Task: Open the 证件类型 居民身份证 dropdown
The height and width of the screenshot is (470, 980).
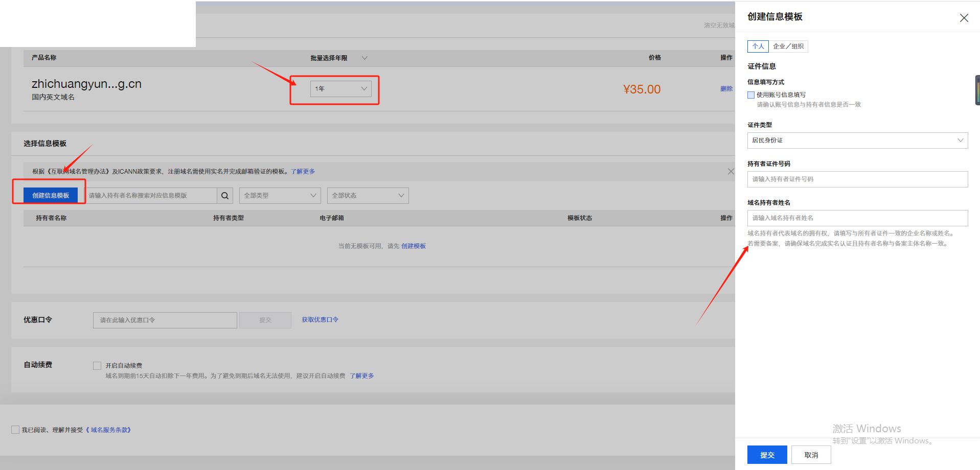Action: [x=857, y=140]
